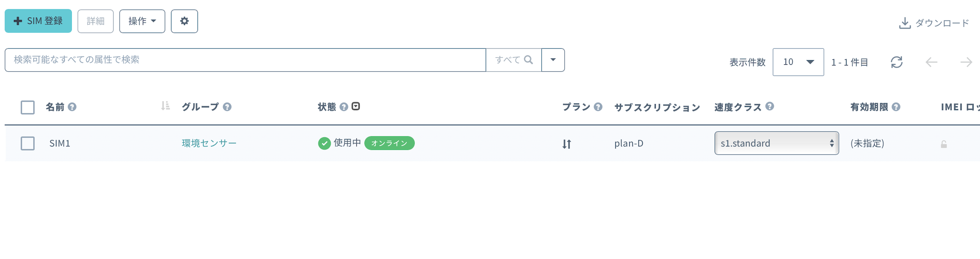Open the 表示件数 page size dropdown
Screen dimensions: 980x259
[798, 62]
